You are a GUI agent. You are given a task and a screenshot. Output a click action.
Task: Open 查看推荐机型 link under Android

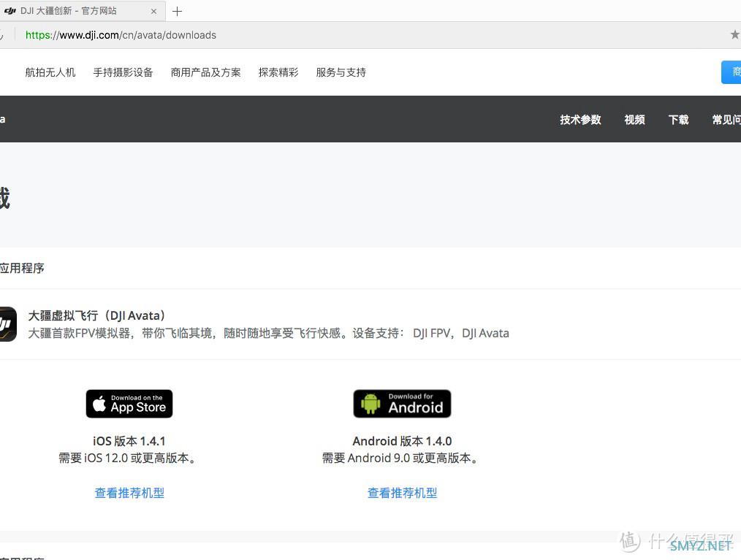[402, 493]
